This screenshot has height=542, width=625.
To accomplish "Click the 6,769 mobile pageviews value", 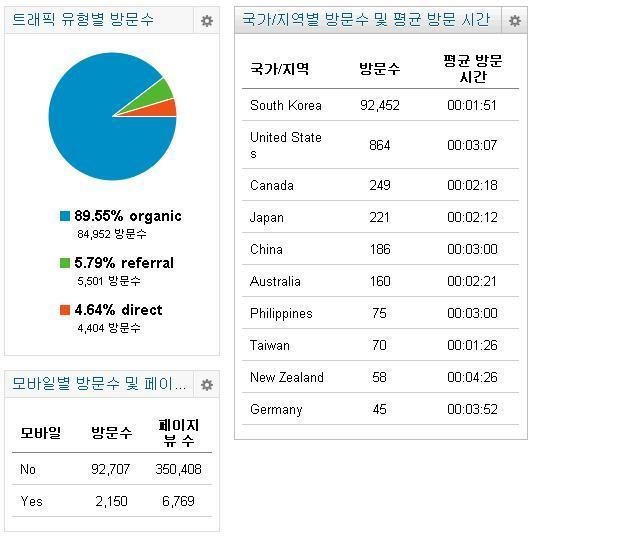I will 179,501.
